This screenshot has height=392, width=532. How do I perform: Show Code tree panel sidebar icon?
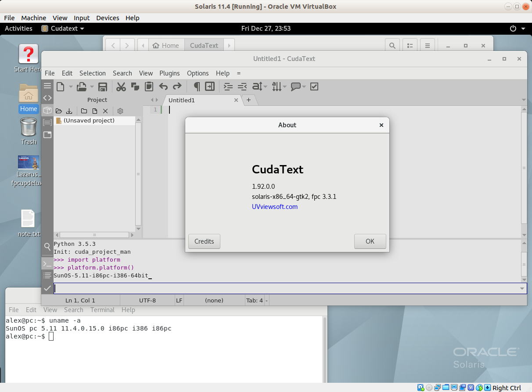pos(47,98)
